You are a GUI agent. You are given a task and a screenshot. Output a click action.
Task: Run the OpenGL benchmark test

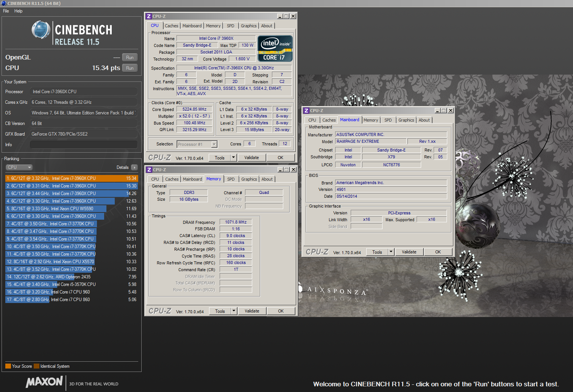click(x=130, y=58)
